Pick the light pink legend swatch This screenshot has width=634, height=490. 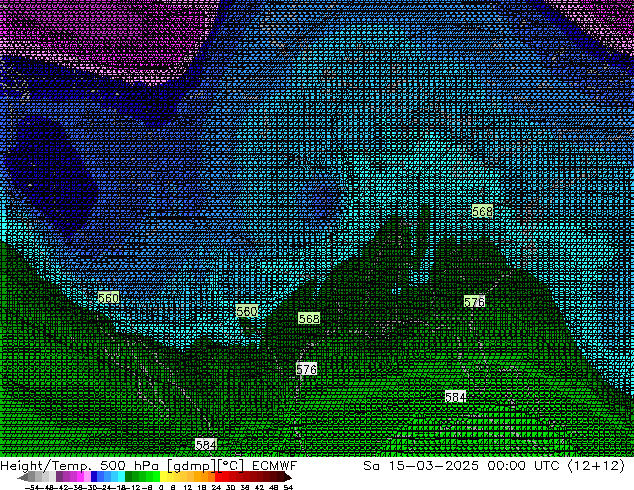[x=87, y=477]
